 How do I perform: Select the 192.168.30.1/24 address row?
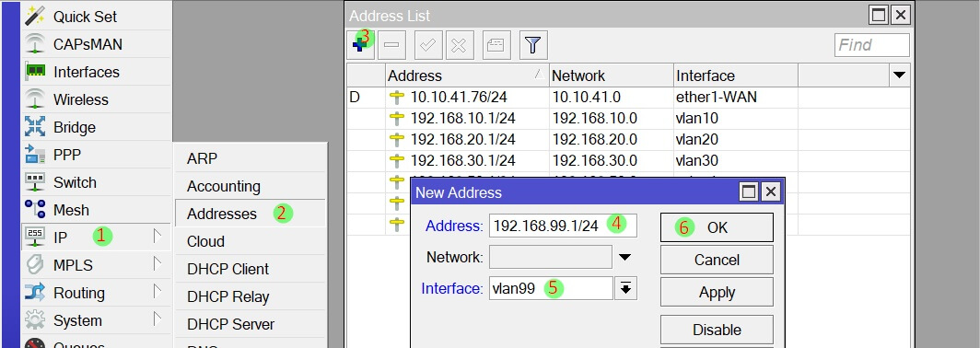coord(629,161)
